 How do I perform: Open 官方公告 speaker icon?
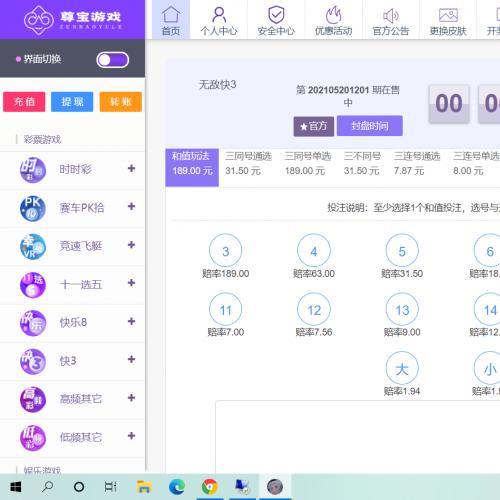click(x=391, y=15)
